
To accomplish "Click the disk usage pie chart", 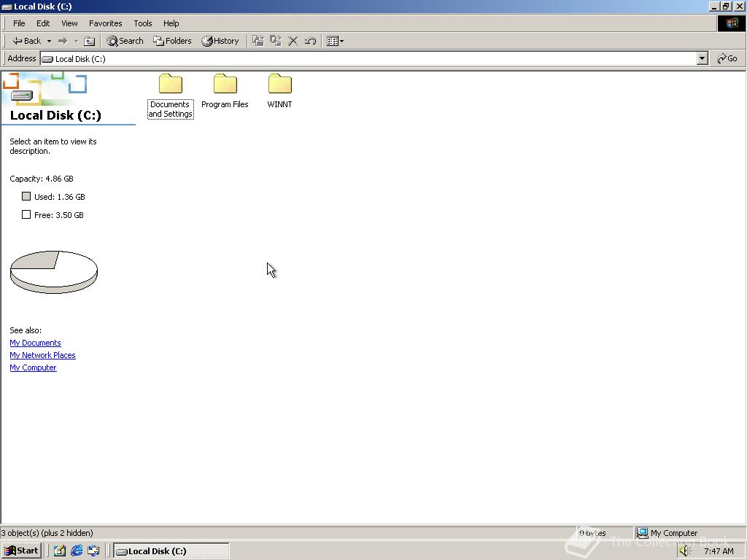I will [54, 272].
